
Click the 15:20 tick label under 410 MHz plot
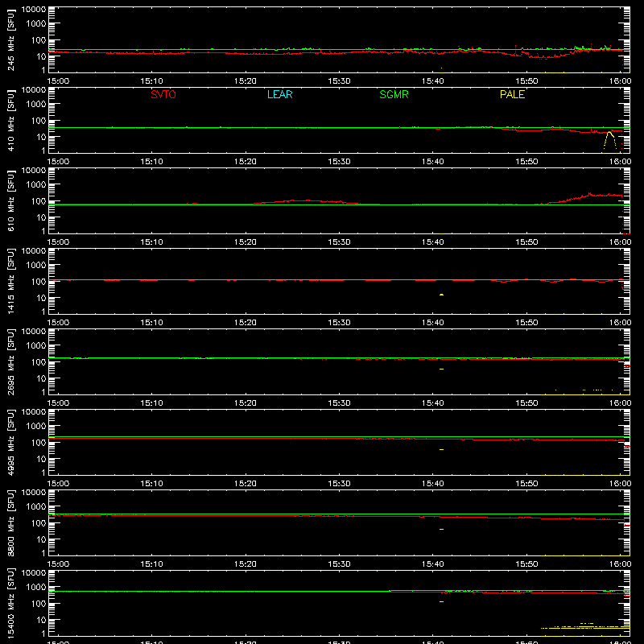246,162
